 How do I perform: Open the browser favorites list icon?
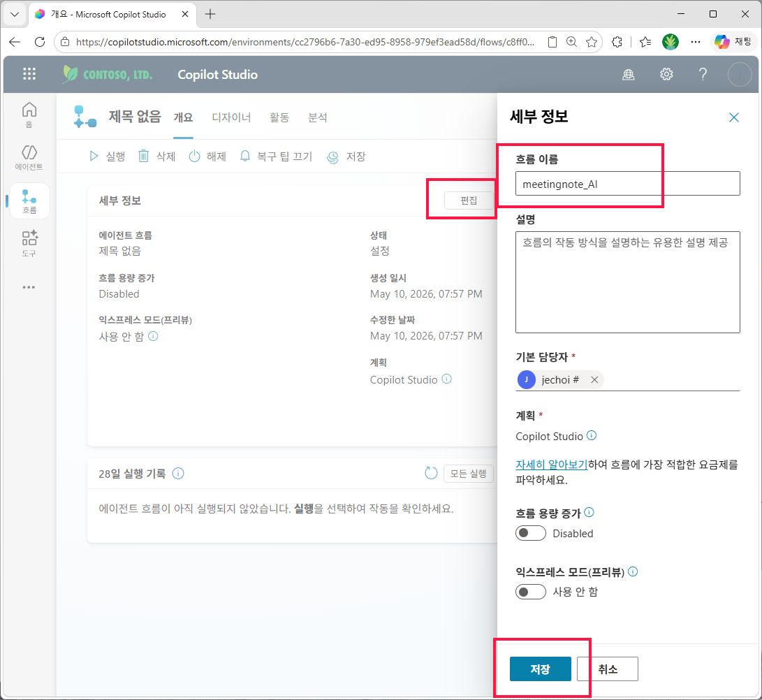[645, 43]
